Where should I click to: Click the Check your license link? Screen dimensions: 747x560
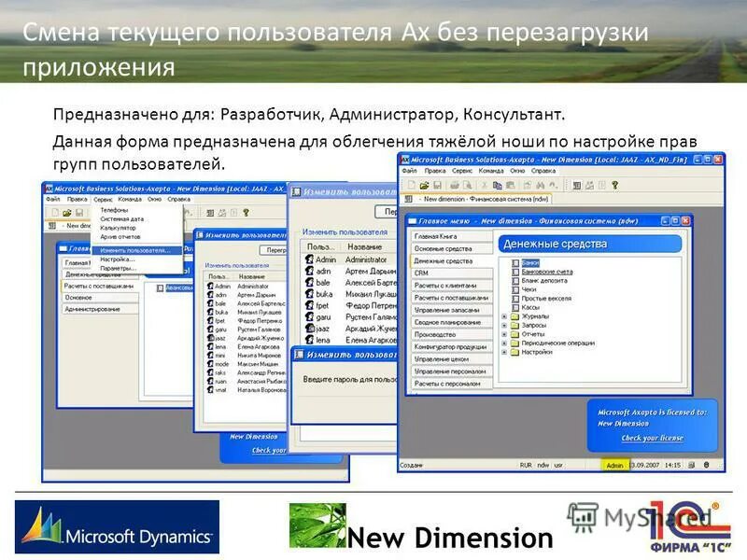[653, 438]
